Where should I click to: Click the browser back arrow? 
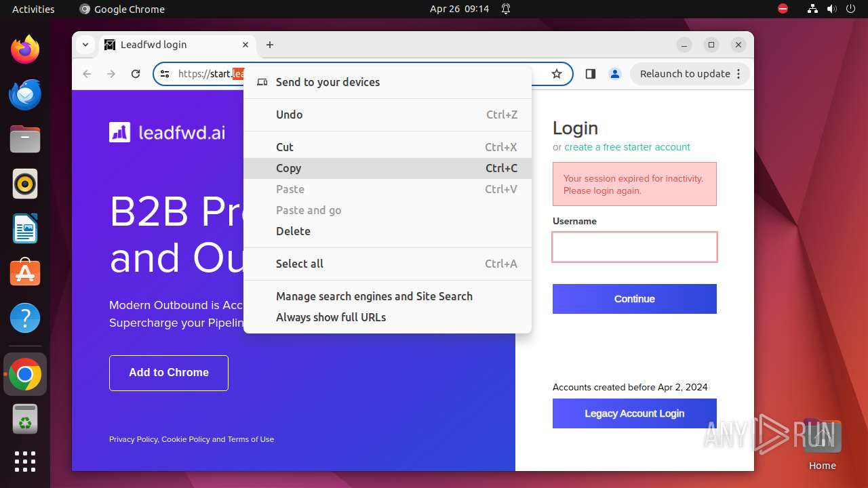87,74
